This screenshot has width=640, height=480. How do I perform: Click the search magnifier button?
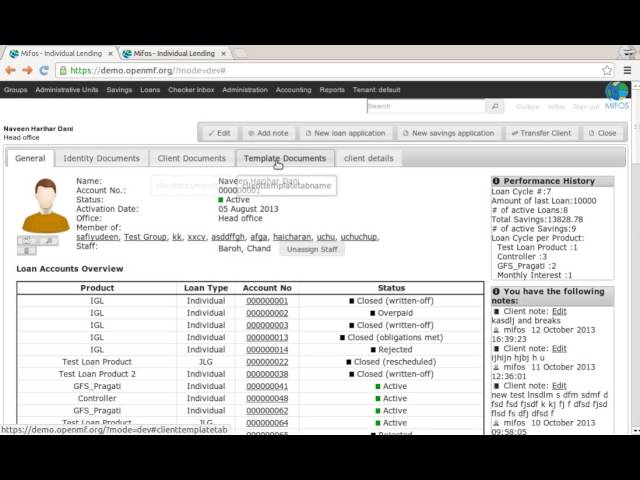pyautogui.click(x=495, y=107)
